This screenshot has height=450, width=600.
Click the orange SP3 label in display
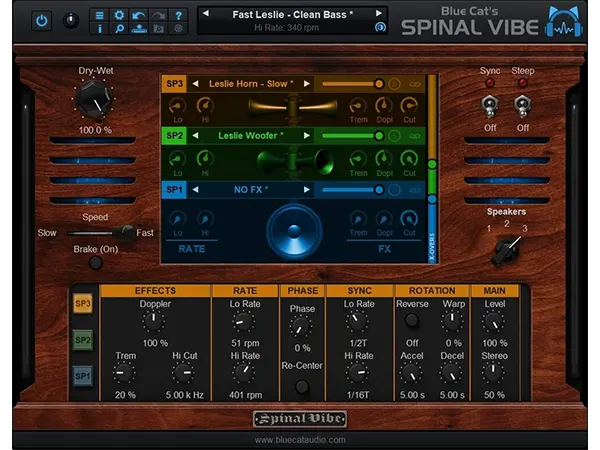[x=174, y=84]
